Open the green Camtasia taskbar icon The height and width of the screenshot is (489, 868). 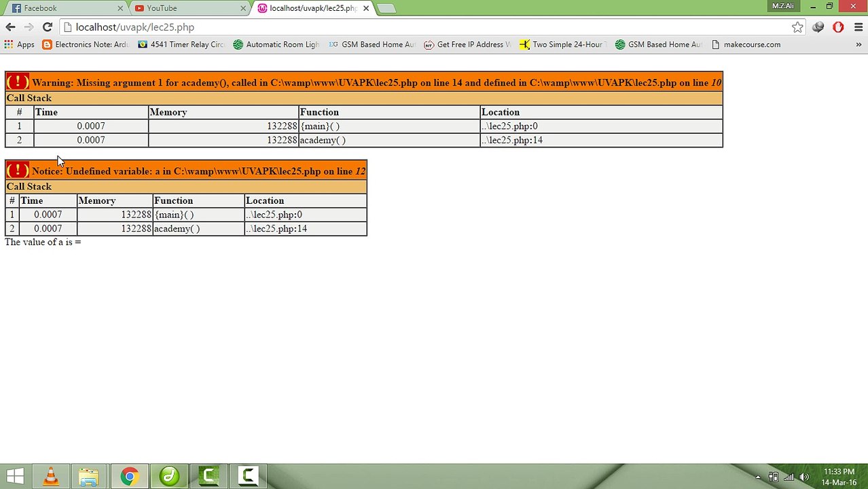point(209,476)
